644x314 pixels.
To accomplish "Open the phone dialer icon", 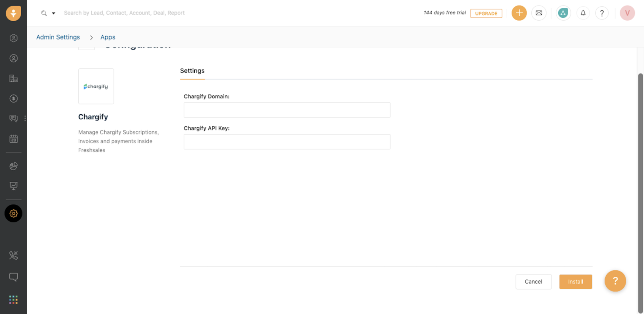I will tap(14, 255).
